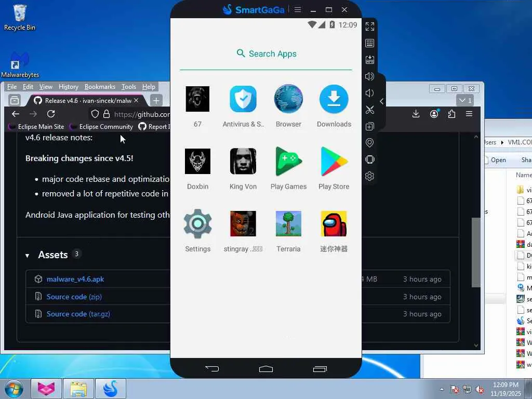532x399 pixels.
Task: Collapse the Assets section
Action: point(27,255)
